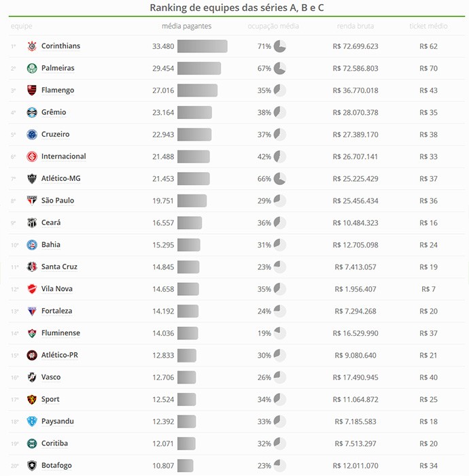Click the Internacional club crest icon

pos(31,156)
